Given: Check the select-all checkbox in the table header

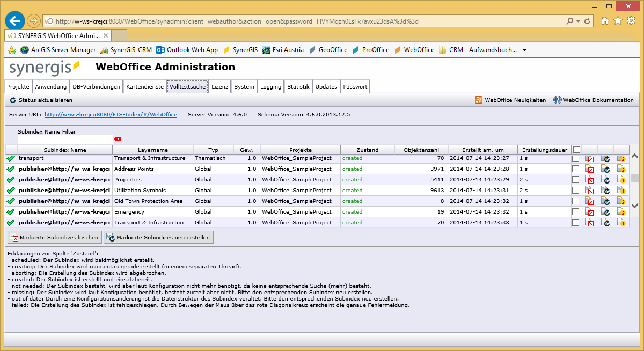Looking at the screenshot, I should (x=577, y=149).
